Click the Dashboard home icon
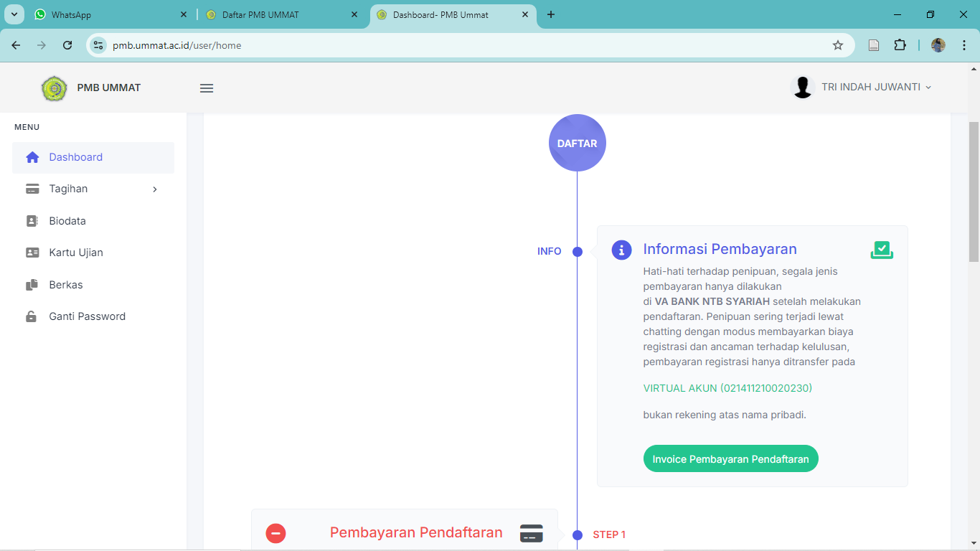Screen dimensions: 980x551 [32, 158]
